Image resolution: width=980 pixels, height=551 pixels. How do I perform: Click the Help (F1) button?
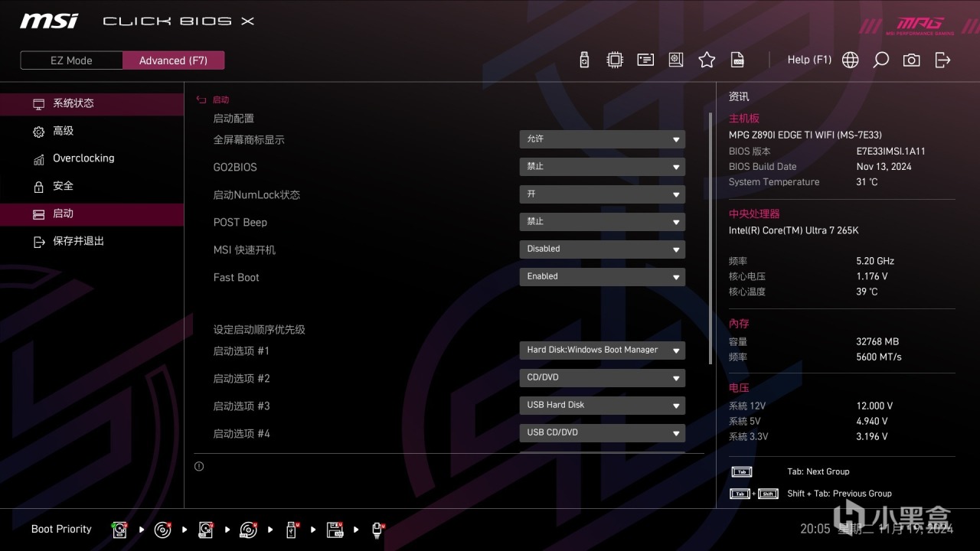tap(809, 60)
